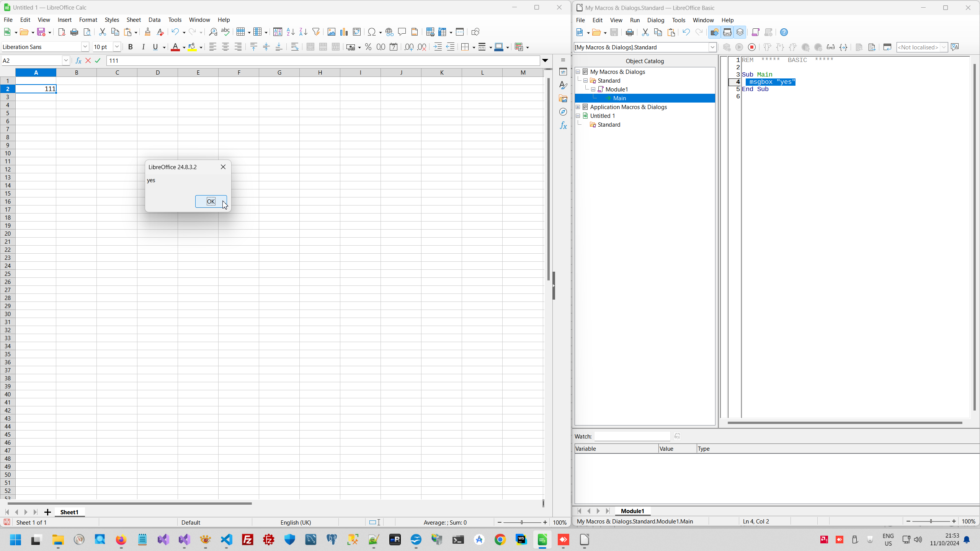This screenshot has height=551, width=980.
Task: Select Module1 in Object Catalog
Action: [616, 89]
